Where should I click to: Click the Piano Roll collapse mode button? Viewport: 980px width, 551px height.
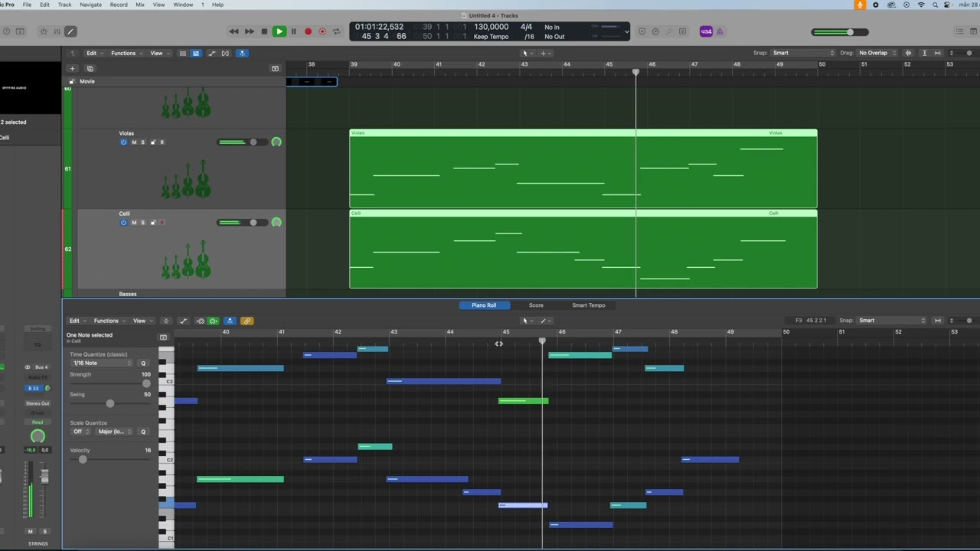tap(166, 321)
